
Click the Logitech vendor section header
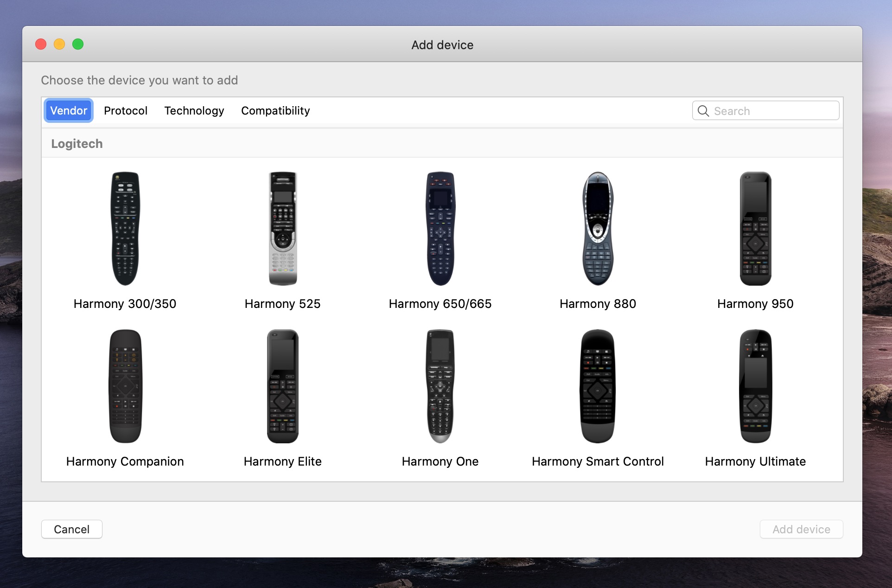pos(442,143)
